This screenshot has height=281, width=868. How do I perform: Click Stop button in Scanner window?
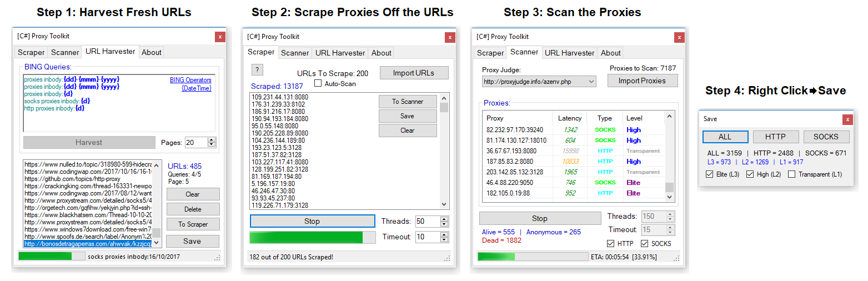(x=540, y=218)
